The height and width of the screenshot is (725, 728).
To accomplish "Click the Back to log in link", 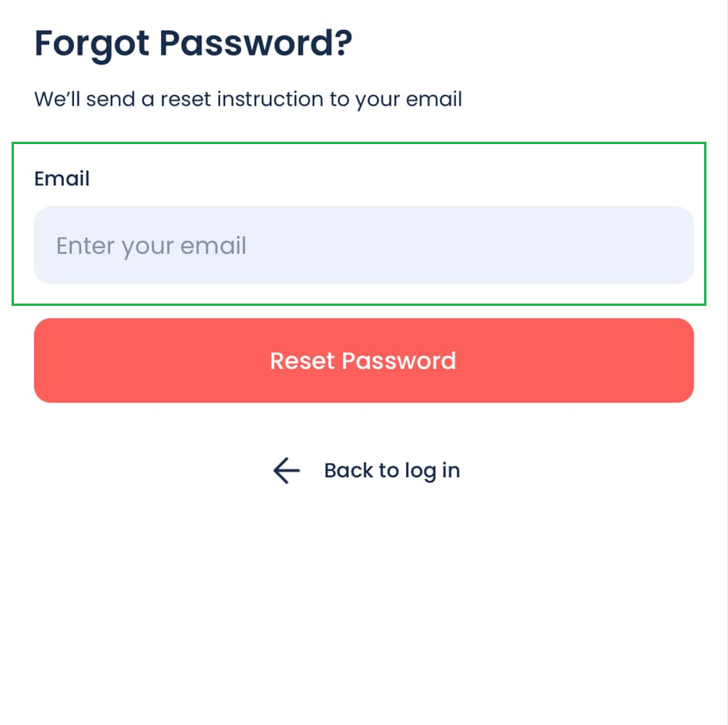I will [391, 470].
